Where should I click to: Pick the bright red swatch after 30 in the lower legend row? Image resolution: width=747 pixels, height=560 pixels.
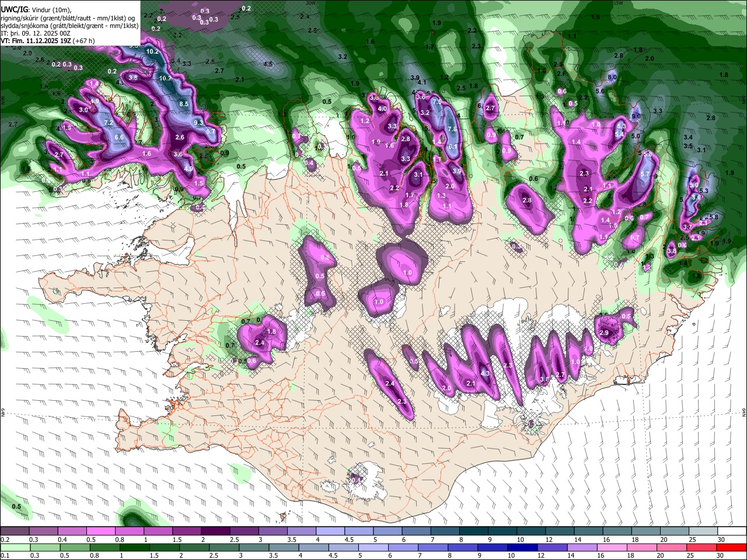click(x=732, y=548)
